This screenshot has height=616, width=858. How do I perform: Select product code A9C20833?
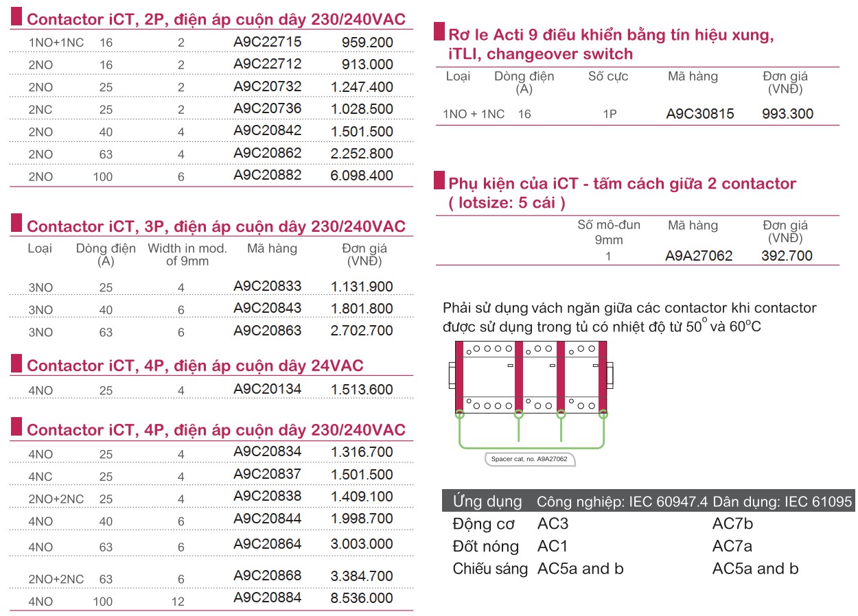267,286
